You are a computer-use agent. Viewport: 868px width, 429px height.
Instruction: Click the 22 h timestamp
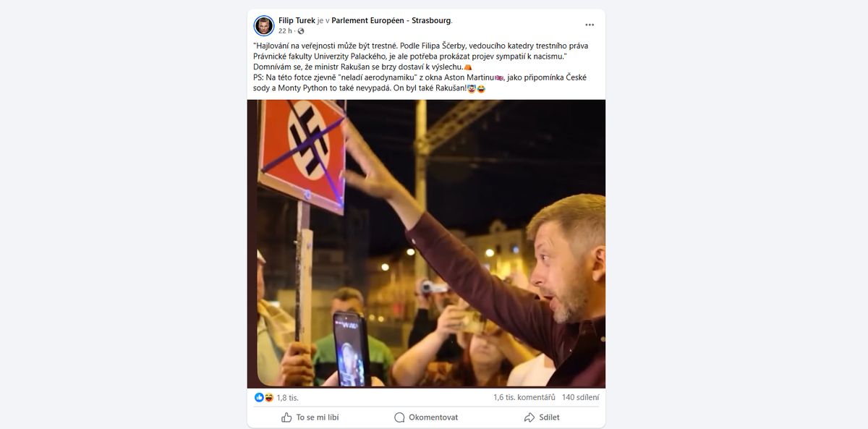pos(286,31)
